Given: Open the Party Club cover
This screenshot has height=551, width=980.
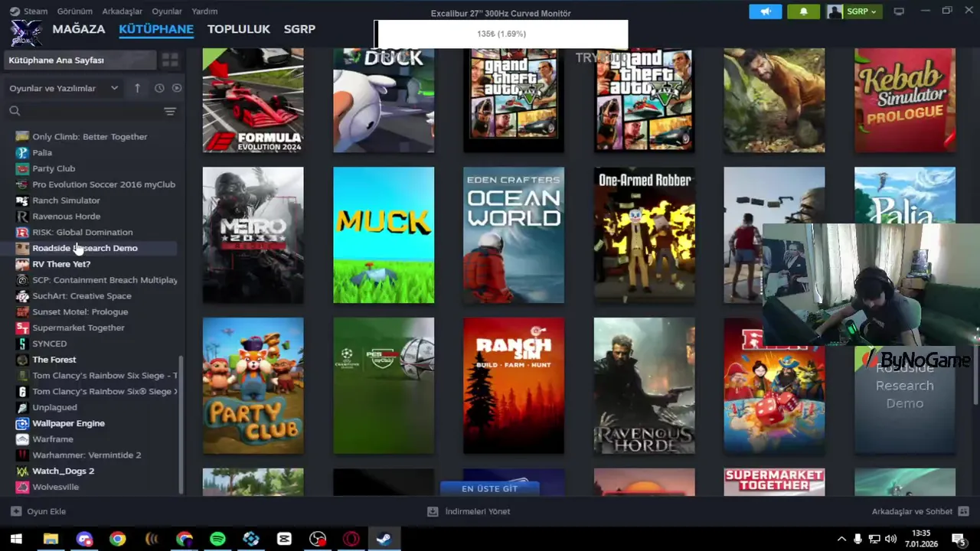Looking at the screenshot, I should [x=253, y=386].
